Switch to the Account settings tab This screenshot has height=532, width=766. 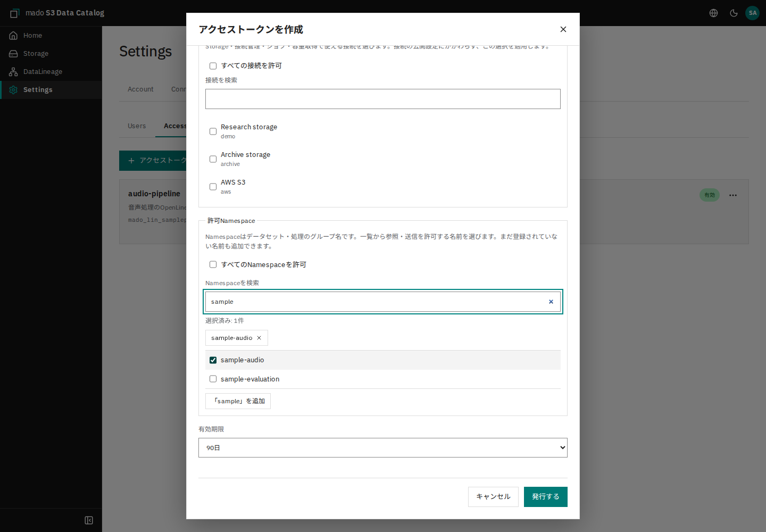click(140, 89)
